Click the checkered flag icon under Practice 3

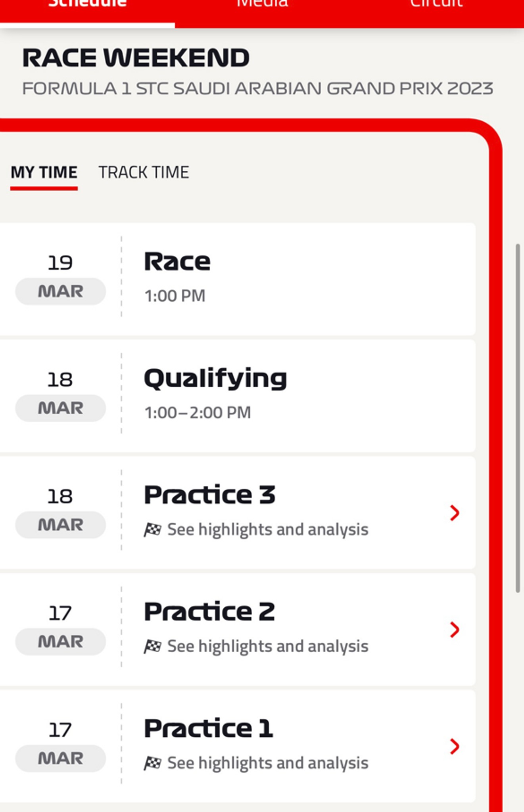[152, 530]
